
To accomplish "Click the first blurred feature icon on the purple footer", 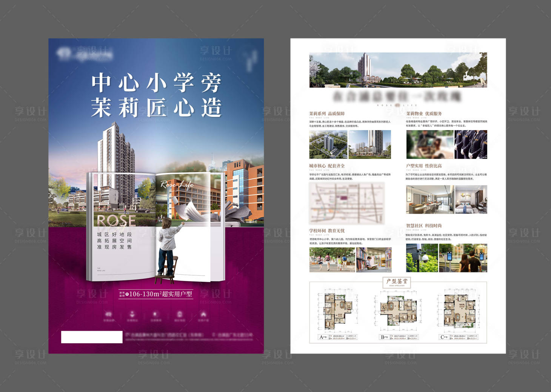I will click(x=109, y=315).
